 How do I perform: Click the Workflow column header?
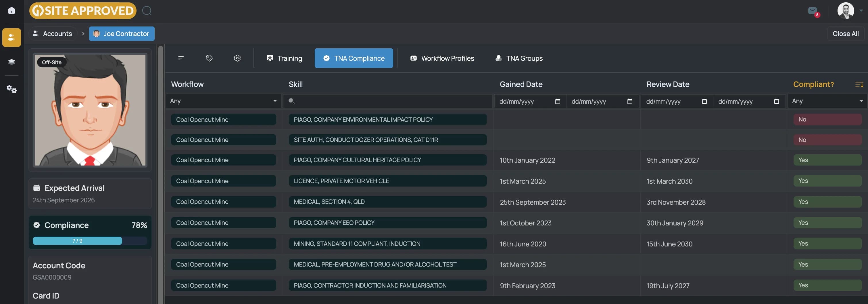point(187,84)
